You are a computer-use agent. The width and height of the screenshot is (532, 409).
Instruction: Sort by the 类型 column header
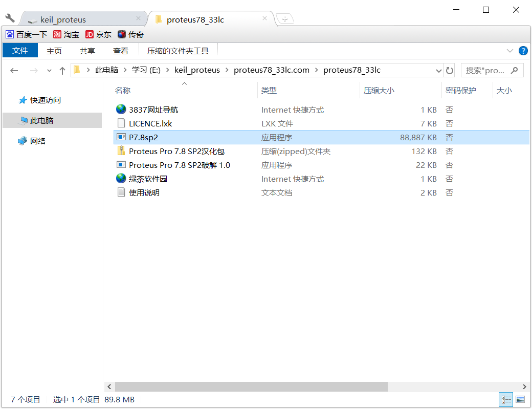(269, 90)
